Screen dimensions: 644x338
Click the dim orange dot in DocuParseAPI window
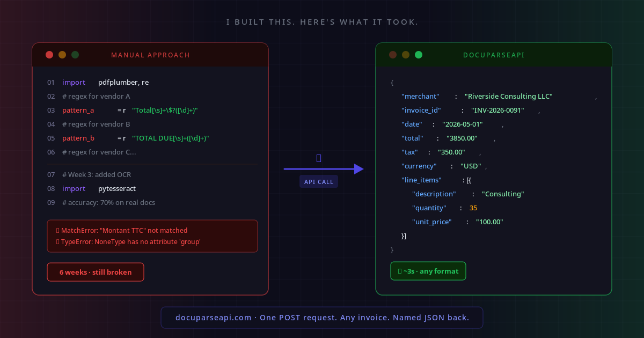(406, 55)
